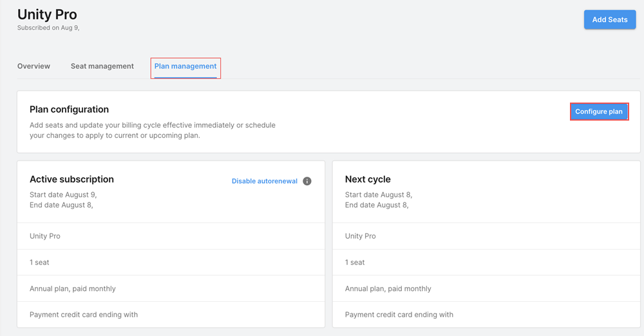Click the autorenewal info icon
Viewport: 644px width, 336px height.
307,181
